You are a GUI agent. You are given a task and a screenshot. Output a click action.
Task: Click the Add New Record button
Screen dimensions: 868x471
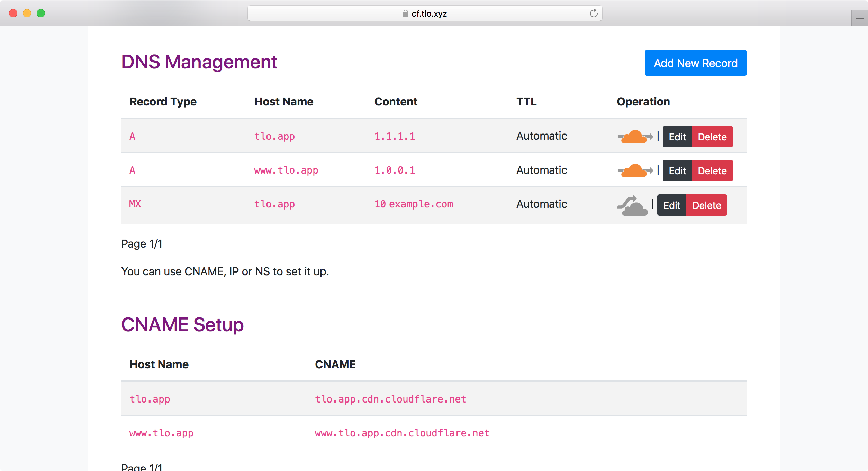click(695, 63)
